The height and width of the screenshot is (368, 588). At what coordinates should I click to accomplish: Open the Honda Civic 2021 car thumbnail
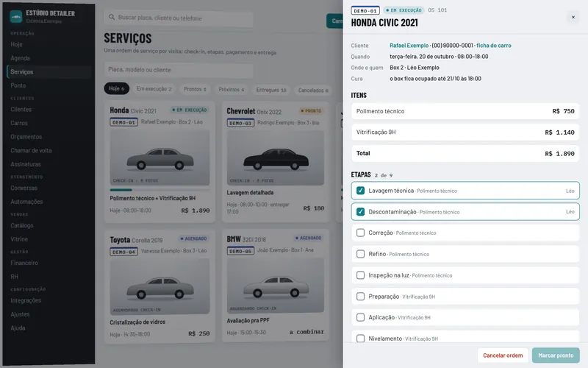[159, 158]
